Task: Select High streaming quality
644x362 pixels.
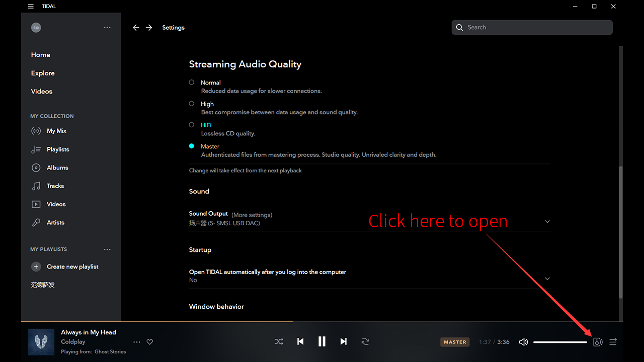Action: tap(191, 104)
